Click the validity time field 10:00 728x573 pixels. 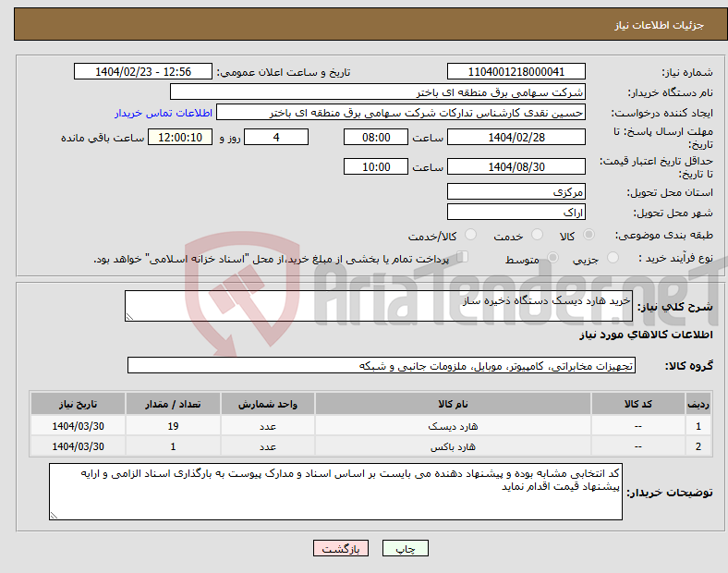coord(376,166)
